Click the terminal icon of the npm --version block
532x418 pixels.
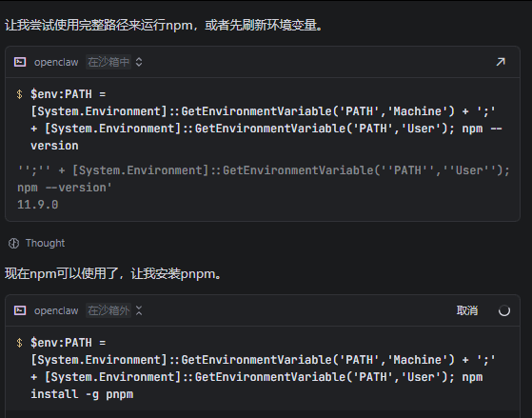tap(20, 62)
